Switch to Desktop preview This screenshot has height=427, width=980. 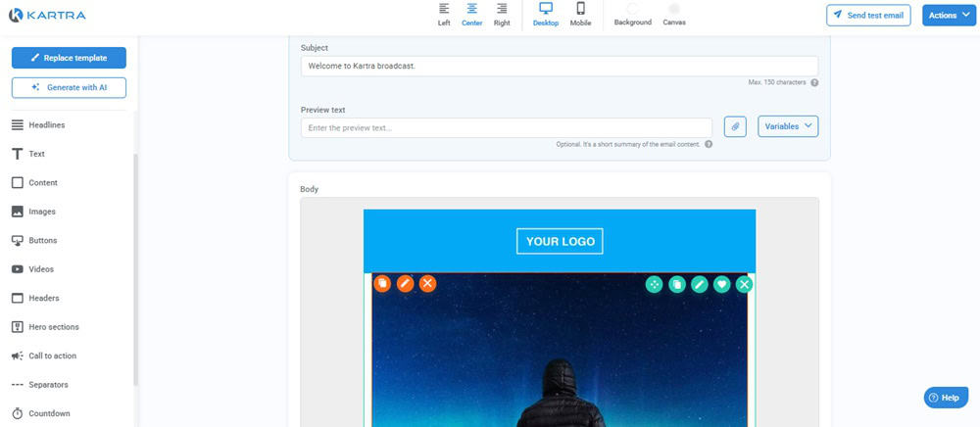coord(546,15)
